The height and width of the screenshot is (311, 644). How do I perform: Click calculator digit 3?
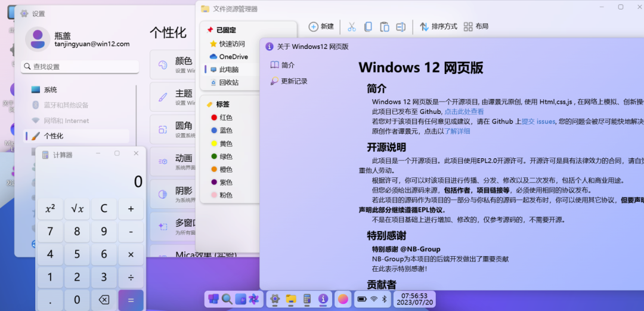[104, 277]
